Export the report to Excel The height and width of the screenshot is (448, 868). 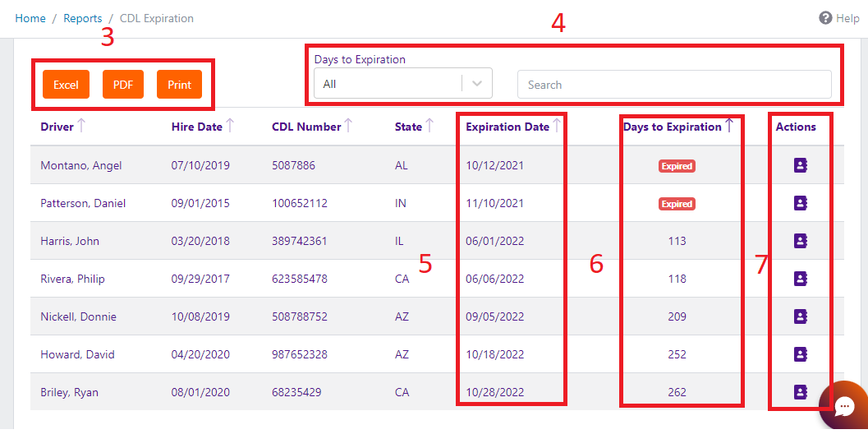click(x=66, y=85)
